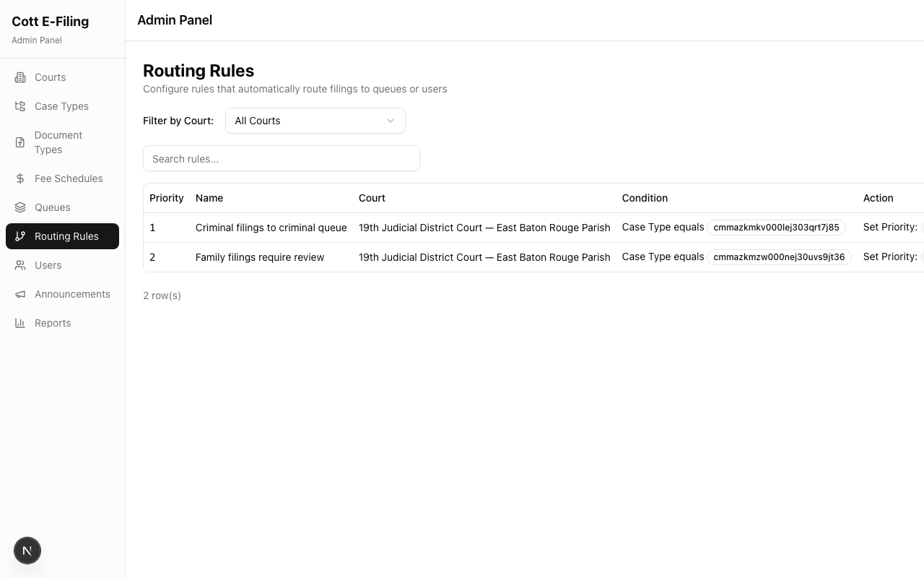Viewport: 924px width, 578px height.
Task: Click the cmmazkmkv000lej303qrt7j85 condition badge
Action: [x=776, y=228]
